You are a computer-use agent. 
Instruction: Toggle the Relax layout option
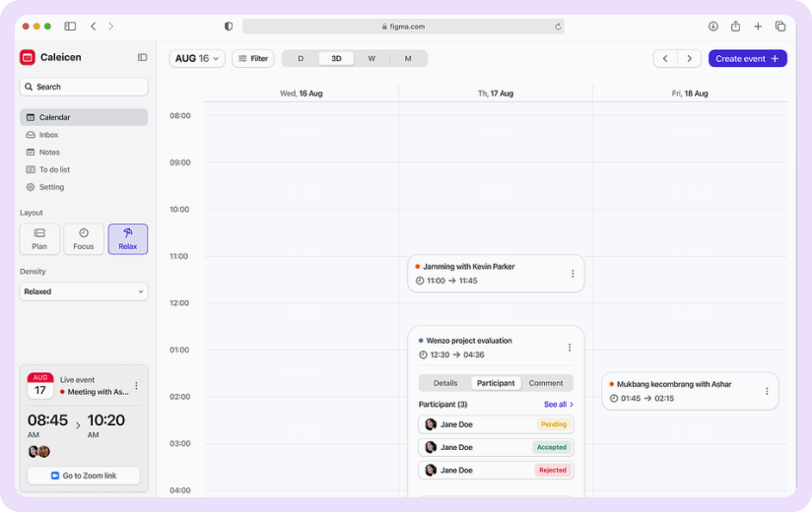[x=128, y=239]
